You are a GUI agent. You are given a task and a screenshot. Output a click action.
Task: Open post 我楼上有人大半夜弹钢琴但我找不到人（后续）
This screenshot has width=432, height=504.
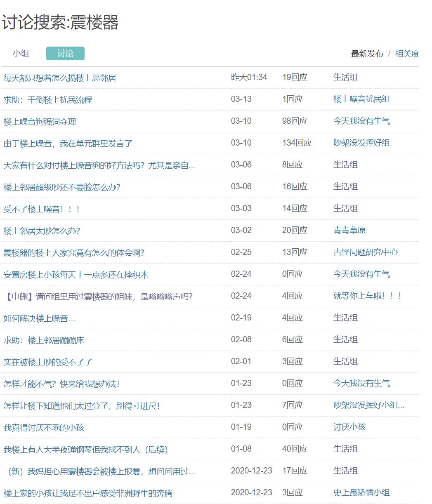85,449
